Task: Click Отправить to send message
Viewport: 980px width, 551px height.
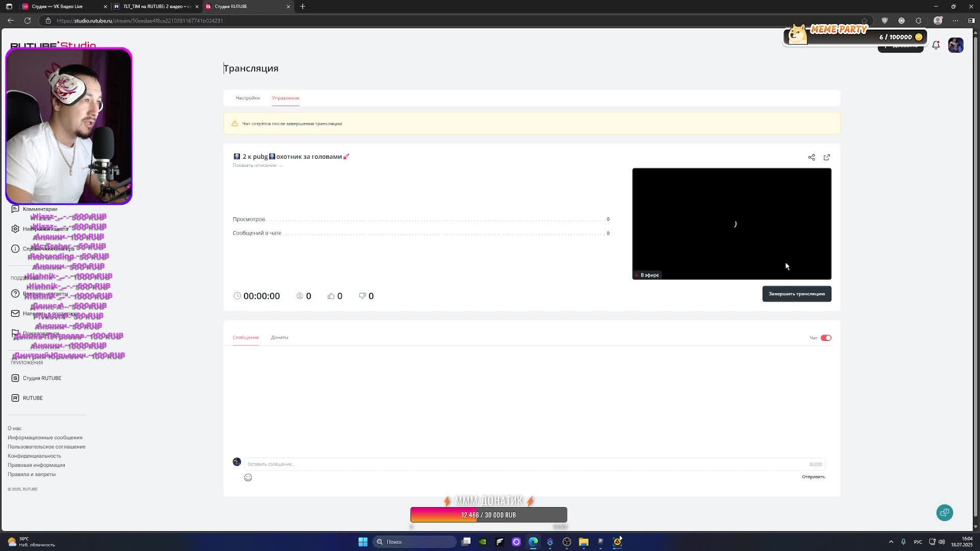Action: point(813,477)
